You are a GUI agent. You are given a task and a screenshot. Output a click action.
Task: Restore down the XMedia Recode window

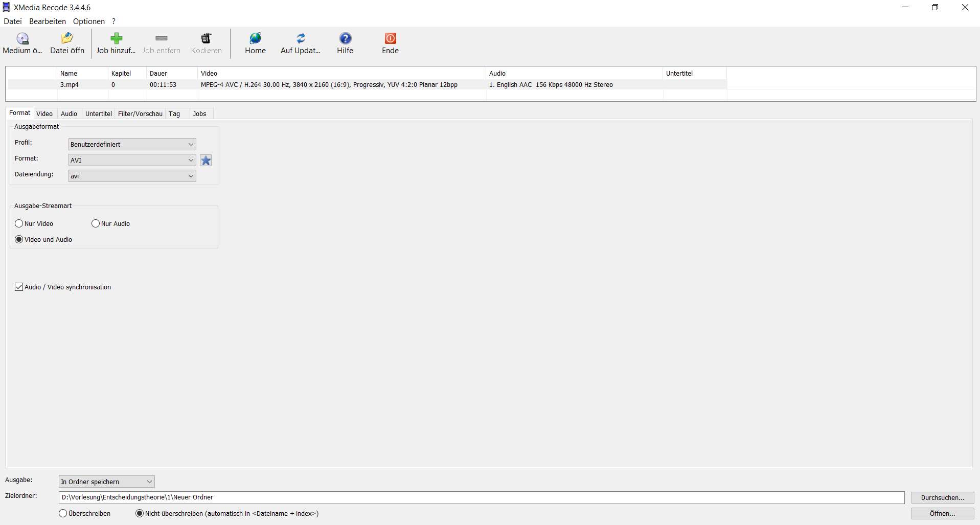point(935,7)
